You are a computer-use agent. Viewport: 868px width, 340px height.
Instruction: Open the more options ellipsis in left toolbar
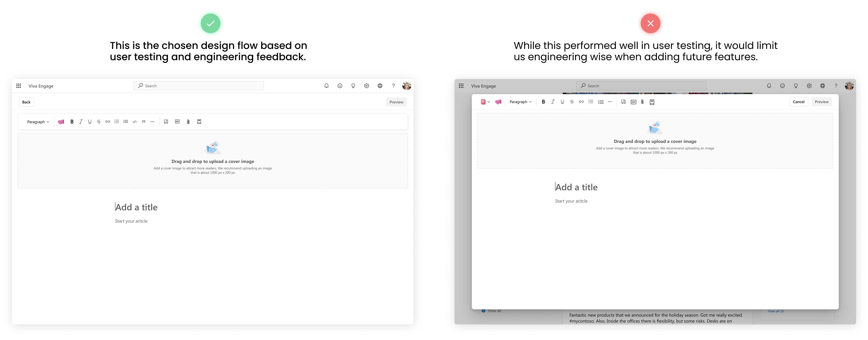(152, 122)
